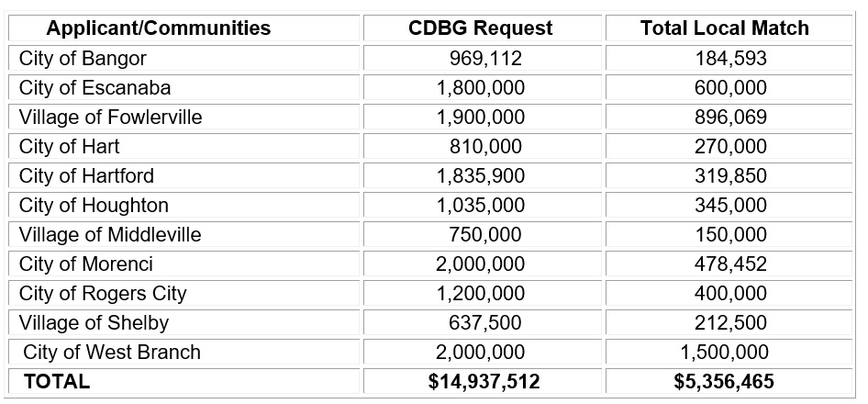The image size is (868, 404).
Task: Select the City of West Branch cell
Action: [x=112, y=352]
